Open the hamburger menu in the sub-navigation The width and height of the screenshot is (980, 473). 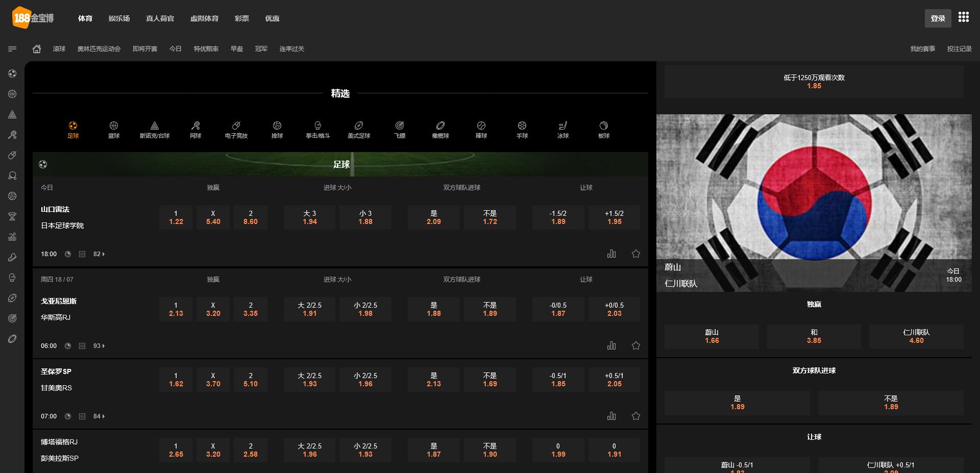12,49
